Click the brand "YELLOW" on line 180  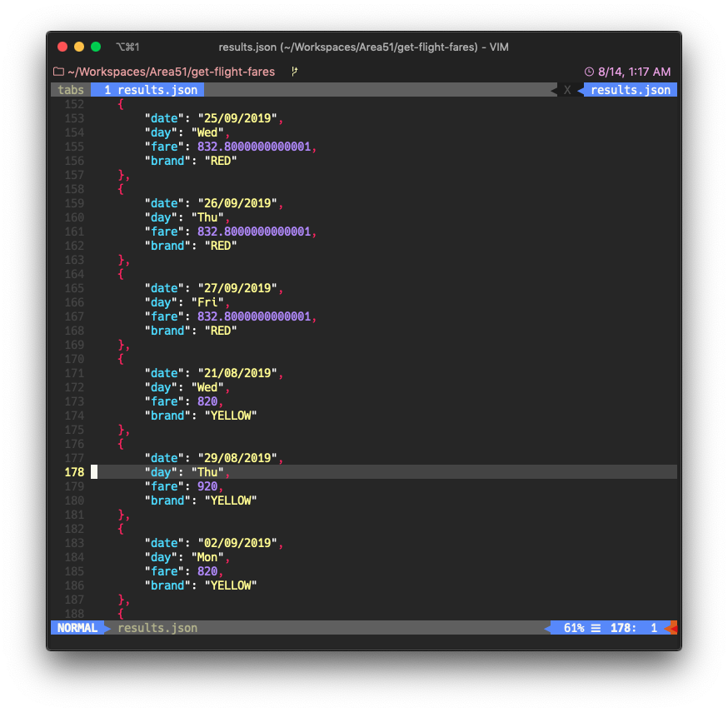tap(231, 500)
